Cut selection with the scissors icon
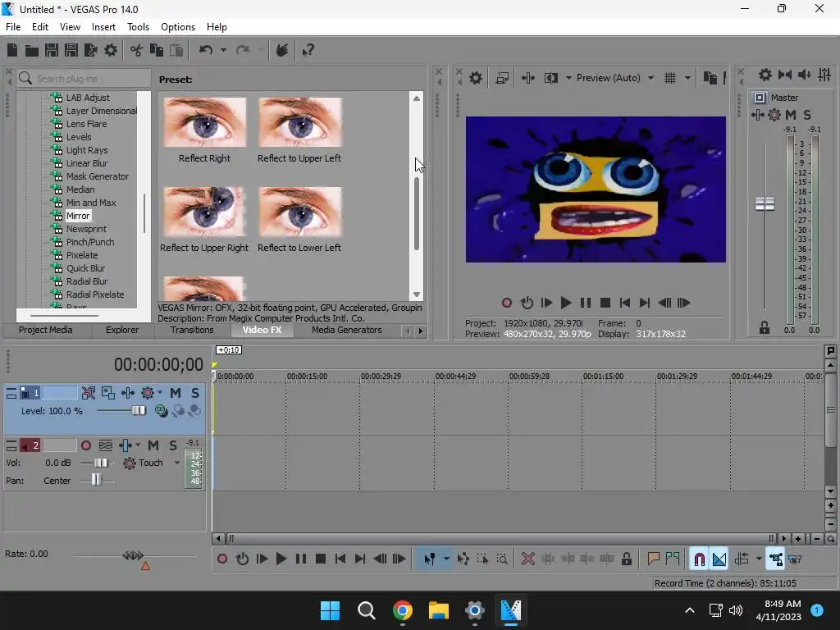Screen dimensions: 840x630 [x=137, y=50]
